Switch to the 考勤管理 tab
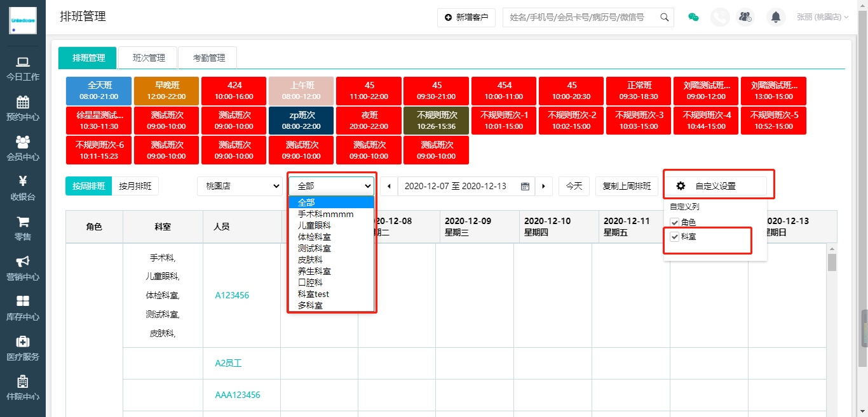 coord(209,58)
